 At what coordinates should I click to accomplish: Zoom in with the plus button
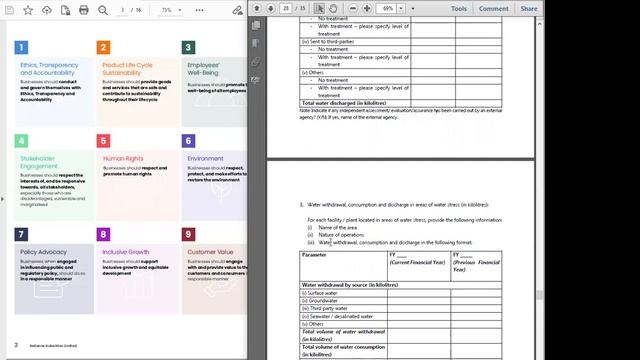[x=367, y=8]
